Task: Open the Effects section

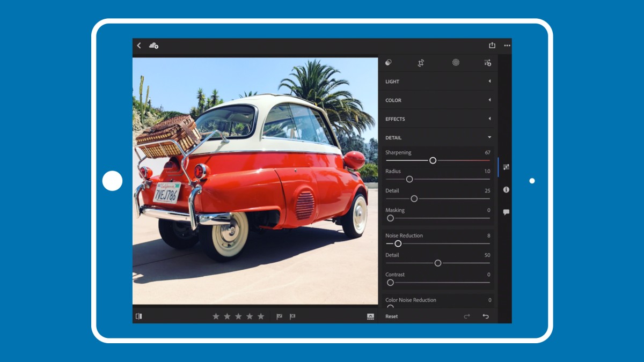Action: point(438,119)
